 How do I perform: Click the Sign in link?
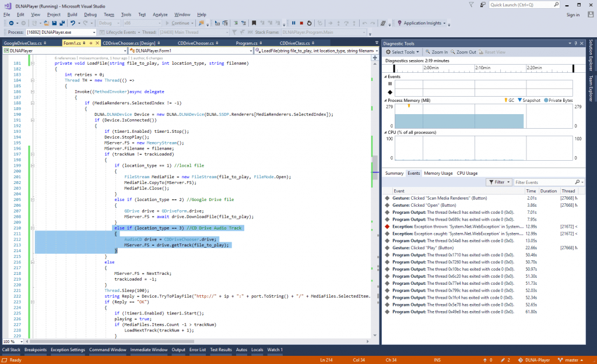(x=573, y=15)
